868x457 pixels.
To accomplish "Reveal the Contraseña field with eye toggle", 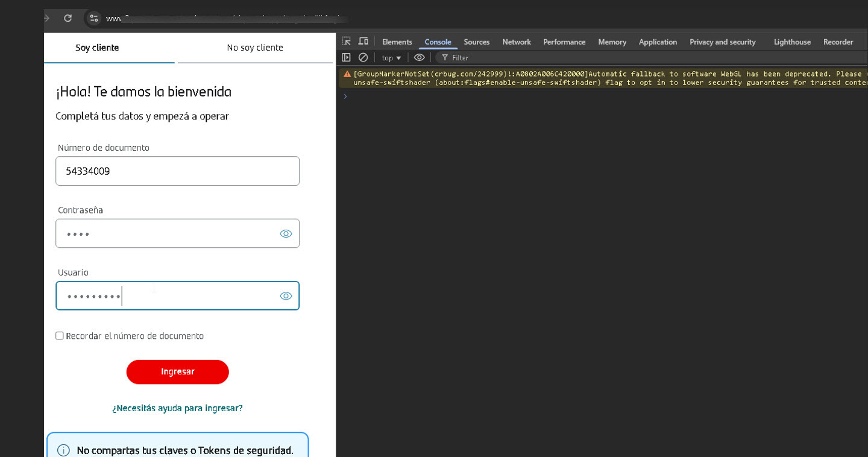I will pos(286,233).
